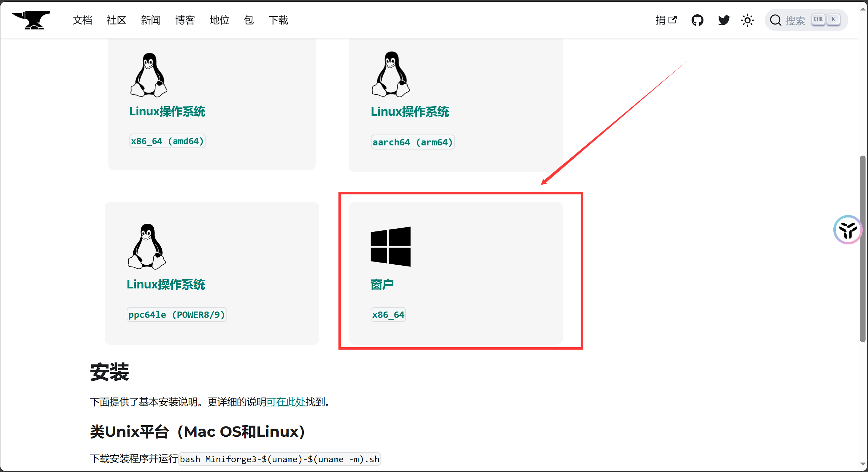
Task: Toggle the light/dark theme sun icon
Action: click(748, 20)
